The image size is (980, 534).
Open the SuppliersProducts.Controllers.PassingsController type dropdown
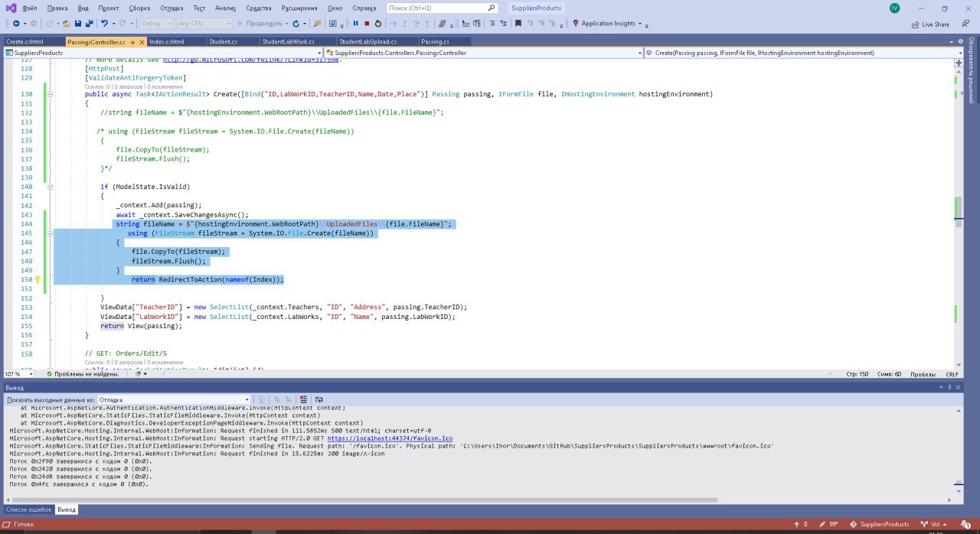tap(482, 53)
